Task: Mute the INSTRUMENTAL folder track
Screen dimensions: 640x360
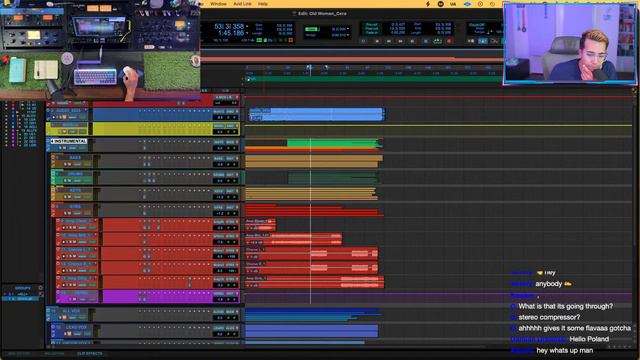Action: pos(64,148)
